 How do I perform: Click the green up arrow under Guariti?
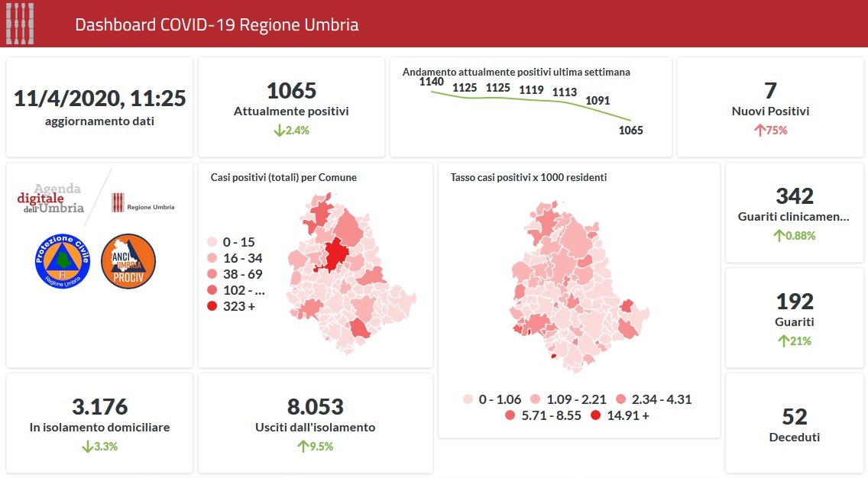pos(783,341)
